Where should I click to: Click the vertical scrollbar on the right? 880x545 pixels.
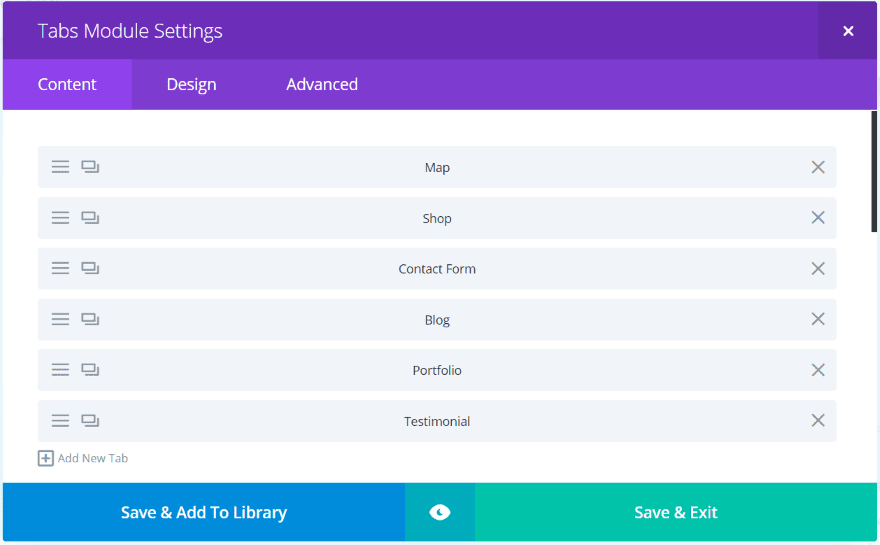click(x=874, y=170)
